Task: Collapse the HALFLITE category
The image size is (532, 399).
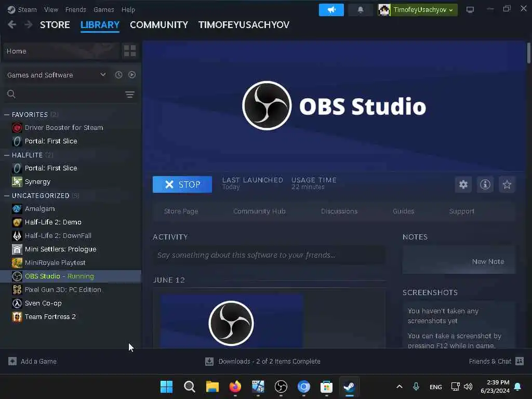Action: (x=6, y=155)
